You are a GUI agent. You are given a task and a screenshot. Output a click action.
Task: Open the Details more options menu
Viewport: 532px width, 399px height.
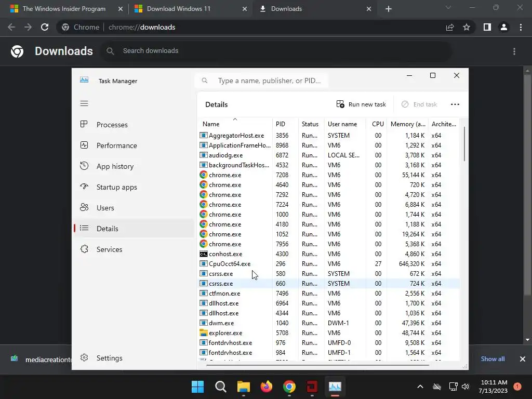click(455, 104)
